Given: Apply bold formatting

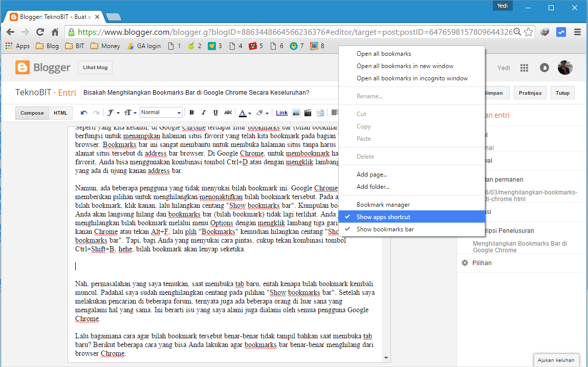Looking at the screenshot, I should click(191, 113).
